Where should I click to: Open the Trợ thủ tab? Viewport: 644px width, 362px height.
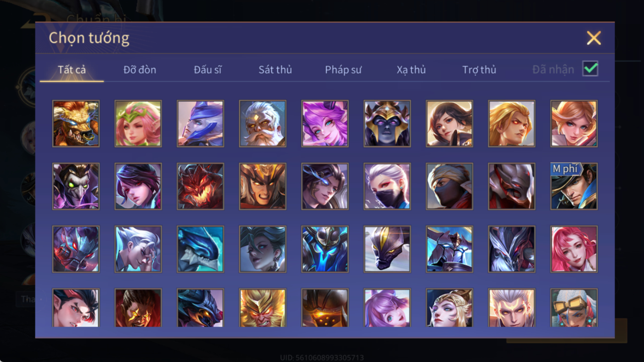[479, 70]
